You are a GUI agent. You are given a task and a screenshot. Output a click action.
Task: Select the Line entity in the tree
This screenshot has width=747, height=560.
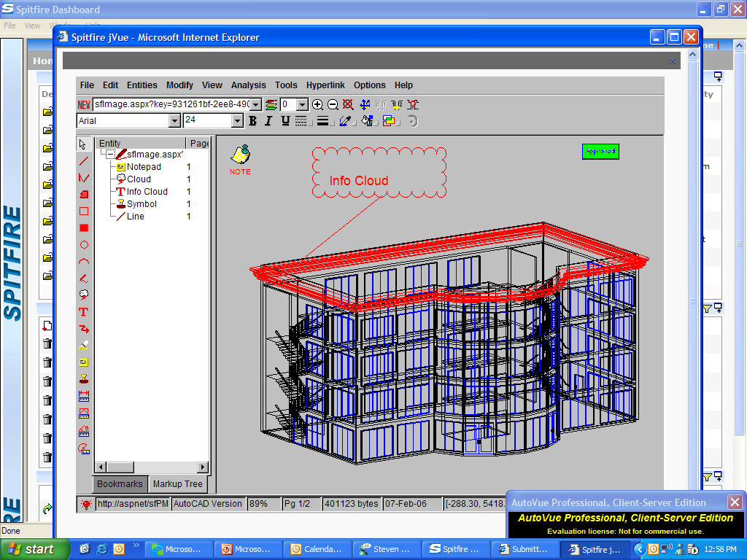coord(136,216)
